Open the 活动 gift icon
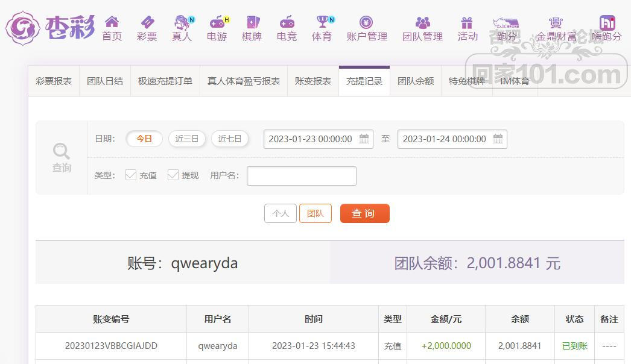631x364 pixels. pos(467,22)
